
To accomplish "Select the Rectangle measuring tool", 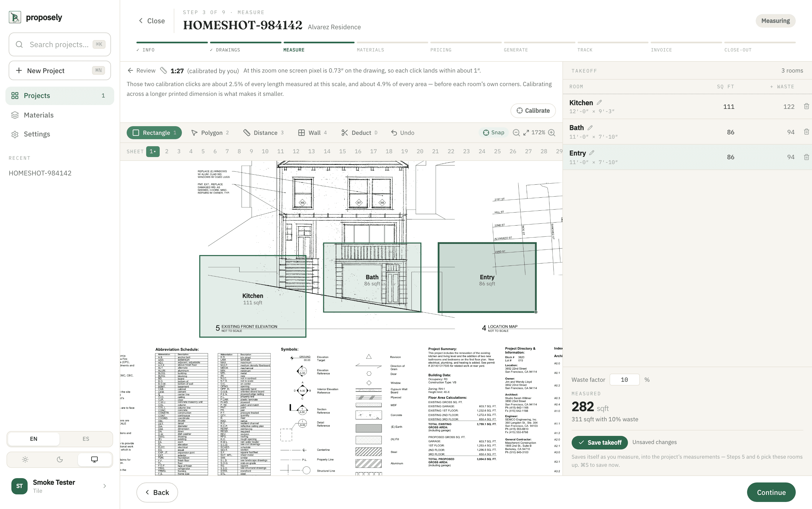I will (154, 133).
